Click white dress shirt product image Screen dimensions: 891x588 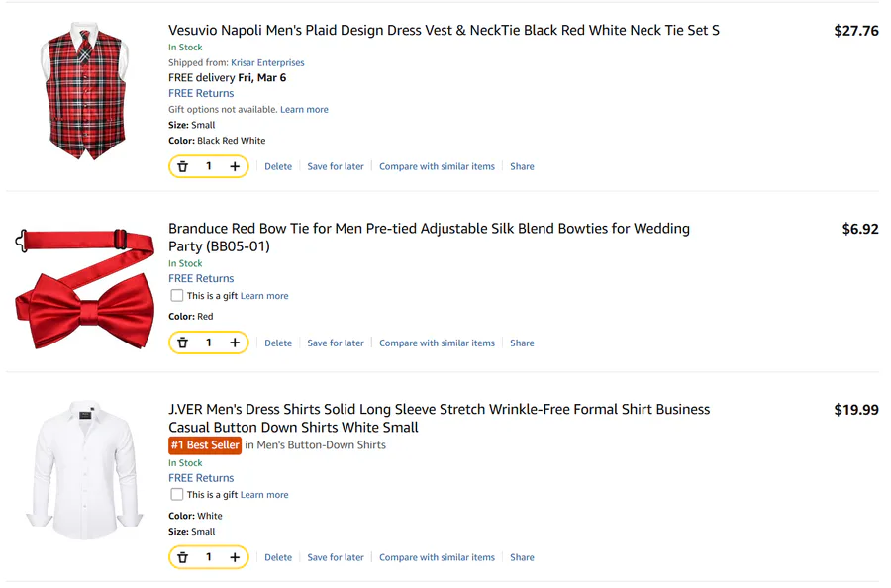(x=84, y=470)
